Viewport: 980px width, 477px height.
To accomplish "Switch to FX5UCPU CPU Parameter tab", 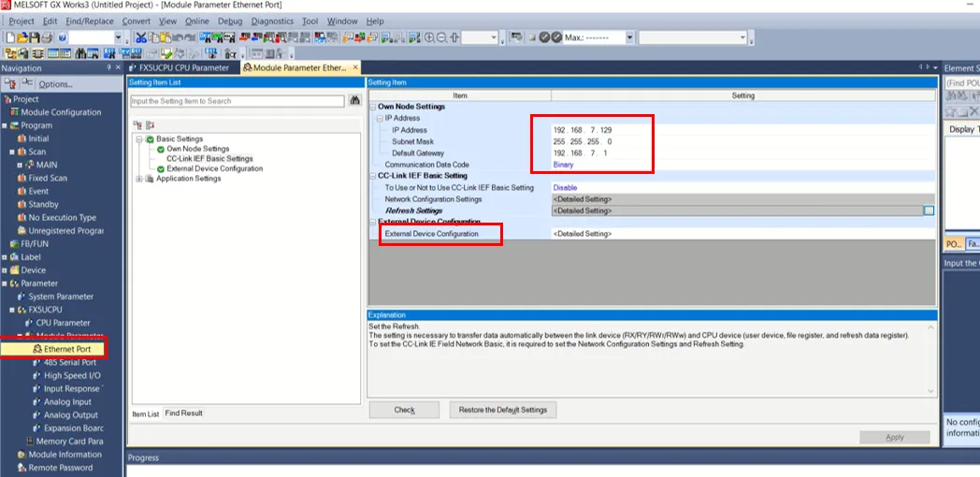I will [x=179, y=67].
